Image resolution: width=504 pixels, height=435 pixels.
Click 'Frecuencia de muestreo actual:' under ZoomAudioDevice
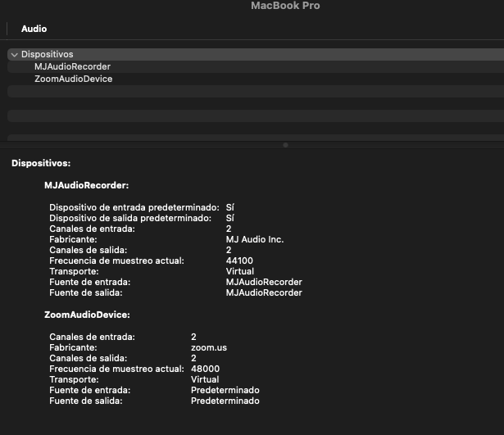[x=116, y=369]
